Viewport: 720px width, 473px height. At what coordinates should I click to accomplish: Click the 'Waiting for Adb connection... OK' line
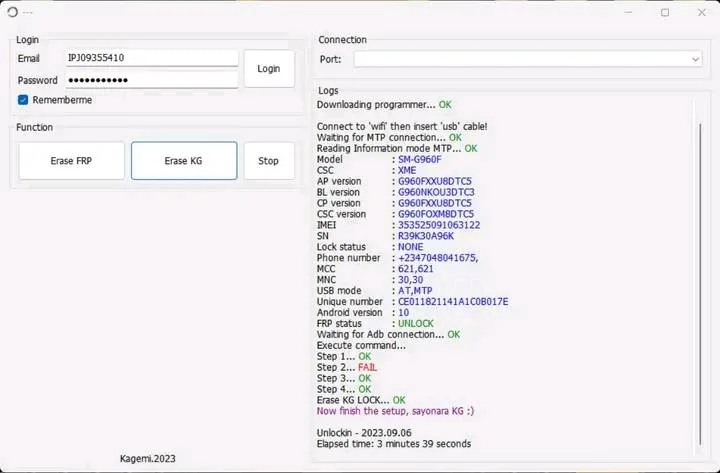(388, 334)
